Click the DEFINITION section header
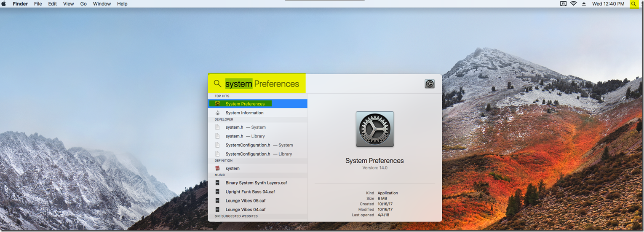The width and height of the screenshot is (644, 232). [x=223, y=161]
